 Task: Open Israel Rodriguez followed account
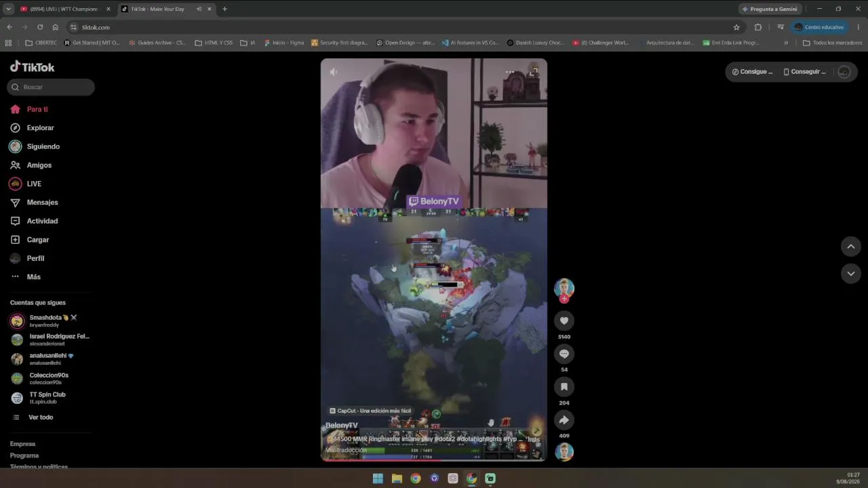[x=50, y=340]
